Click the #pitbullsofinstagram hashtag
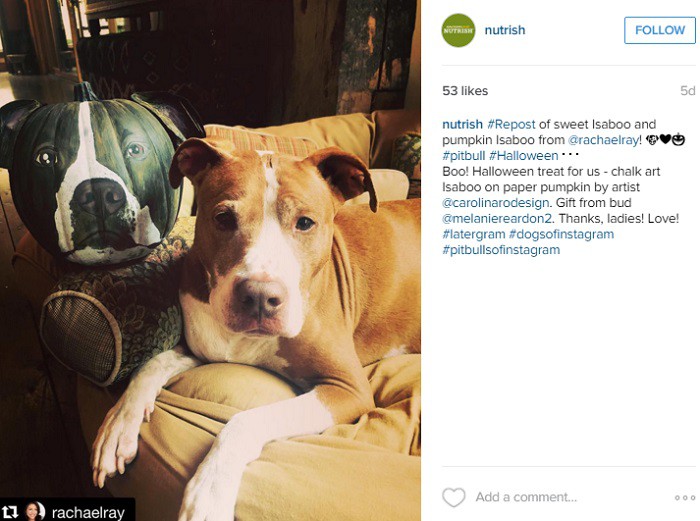This screenshot has width=700, height=521. click(x=501, y=250)
